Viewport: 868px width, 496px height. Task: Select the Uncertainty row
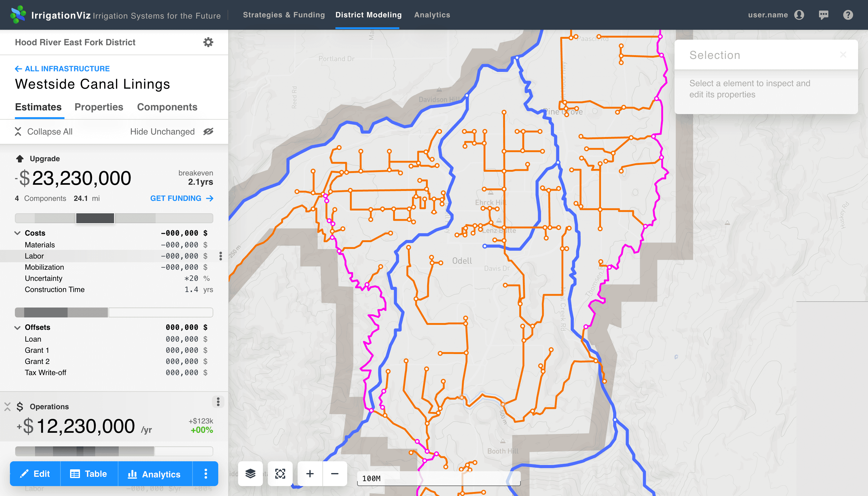114,278
